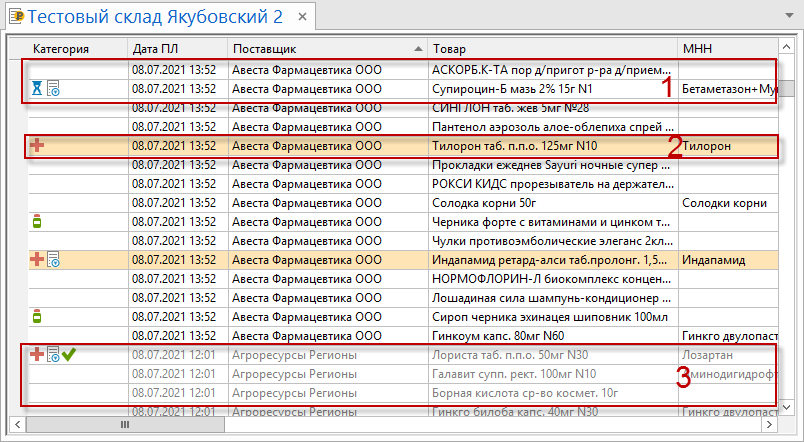Click Авеста Фармацевтика supplier in Тилорон row

(307, 146)
